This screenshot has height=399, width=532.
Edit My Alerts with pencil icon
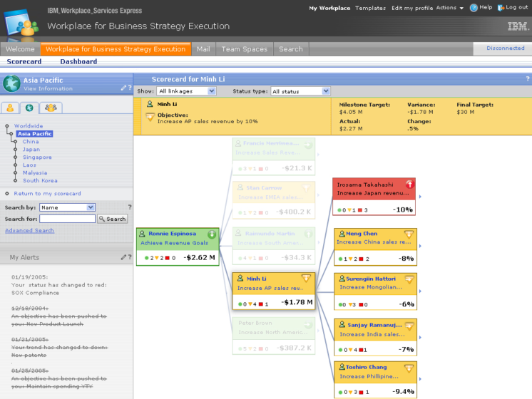123,257
